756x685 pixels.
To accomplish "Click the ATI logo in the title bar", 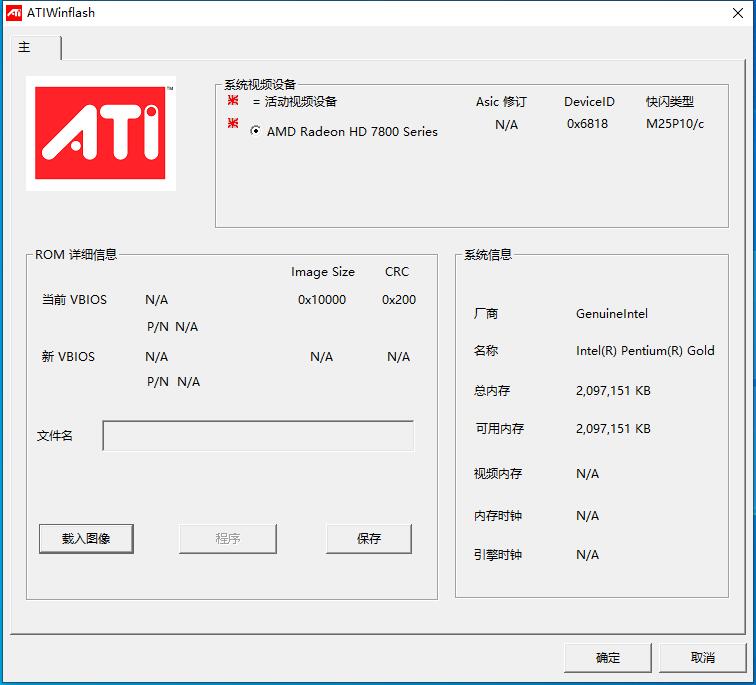I will [x=14, y=13].
